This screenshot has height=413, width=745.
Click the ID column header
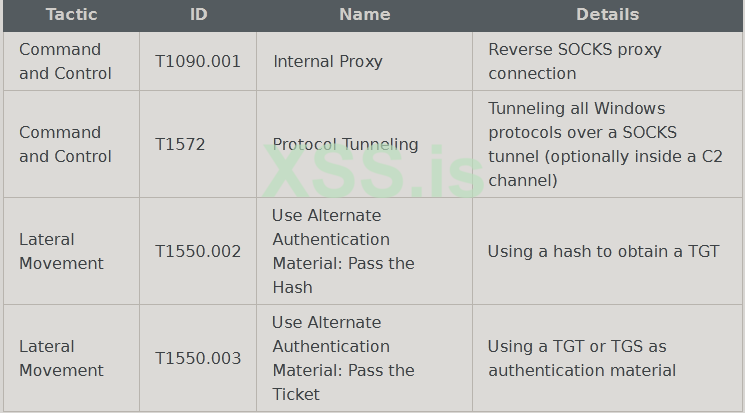coord(198,15)
